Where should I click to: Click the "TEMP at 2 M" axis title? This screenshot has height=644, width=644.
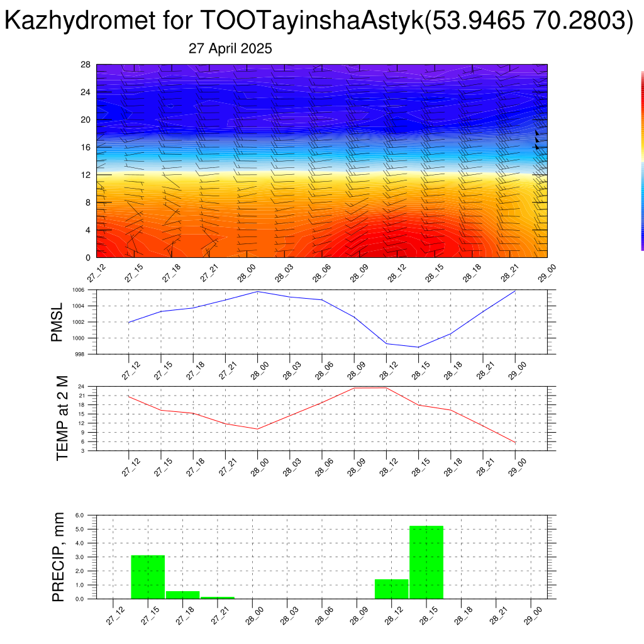(x=62, y=418)
